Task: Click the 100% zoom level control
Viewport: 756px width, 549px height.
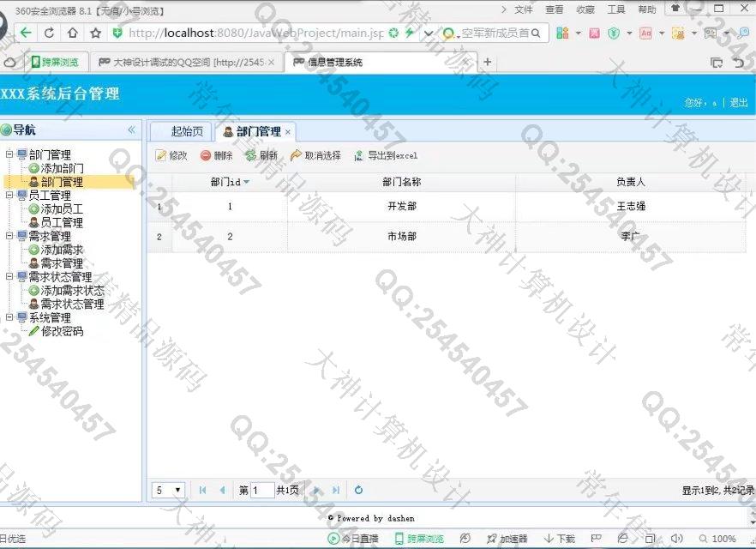Action: click(x=718, y=539)
